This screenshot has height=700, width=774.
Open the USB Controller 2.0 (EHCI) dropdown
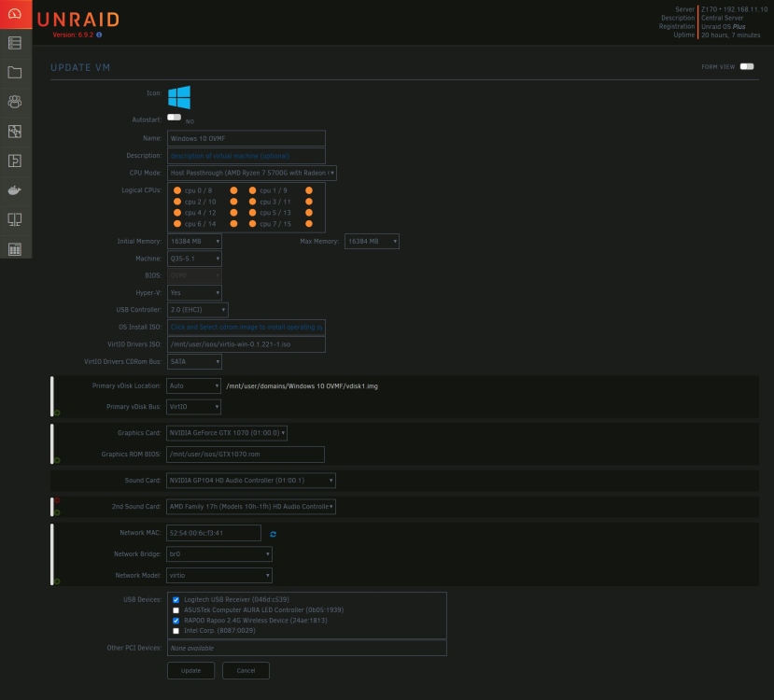(197, 310)
